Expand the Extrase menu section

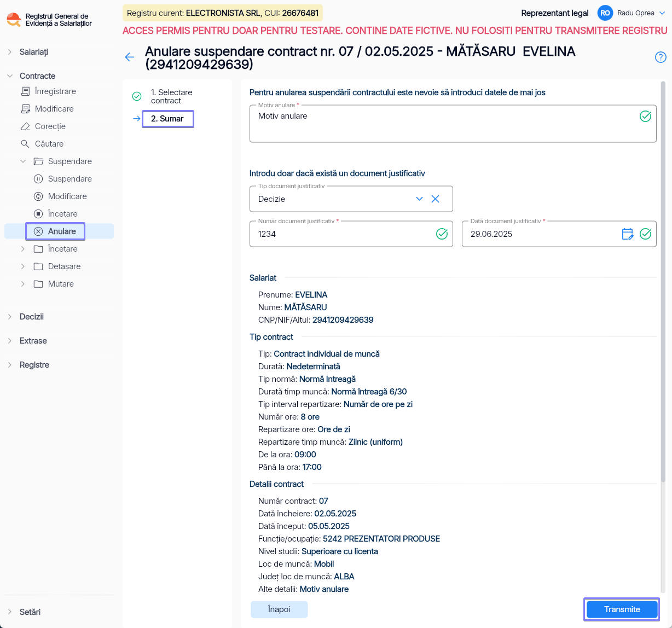(10, 341)
